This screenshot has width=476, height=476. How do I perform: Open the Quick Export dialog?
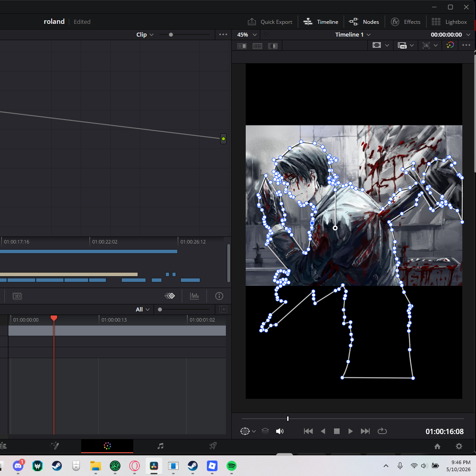tap(270, 22)
